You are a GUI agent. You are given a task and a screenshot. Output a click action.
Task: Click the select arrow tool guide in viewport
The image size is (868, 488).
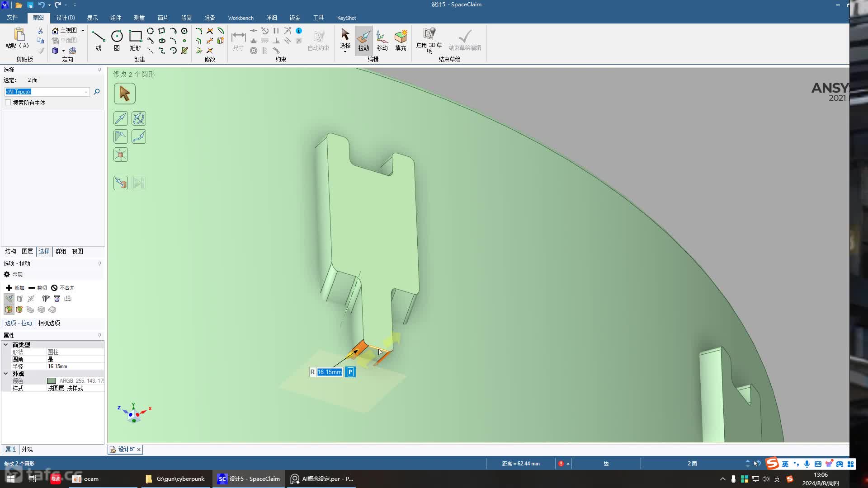tap(124, 94)
